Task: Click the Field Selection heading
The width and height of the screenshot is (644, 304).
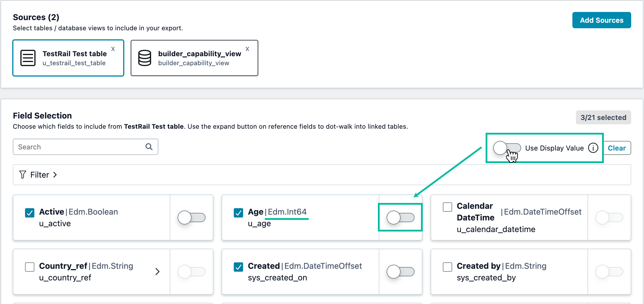Action: click(42, 116)
